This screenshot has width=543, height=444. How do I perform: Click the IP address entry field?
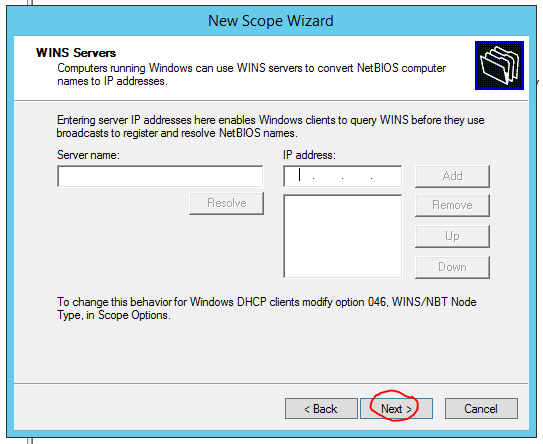(342, 176)
